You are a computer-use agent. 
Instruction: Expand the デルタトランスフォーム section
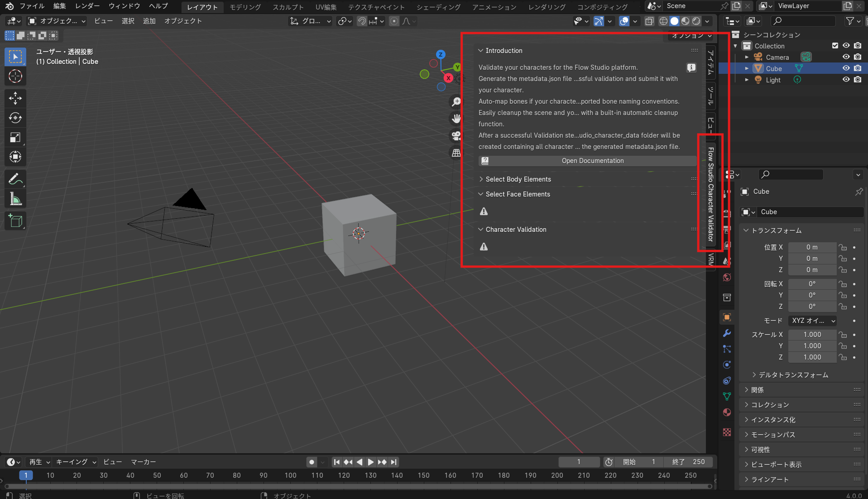click(793, 375)
